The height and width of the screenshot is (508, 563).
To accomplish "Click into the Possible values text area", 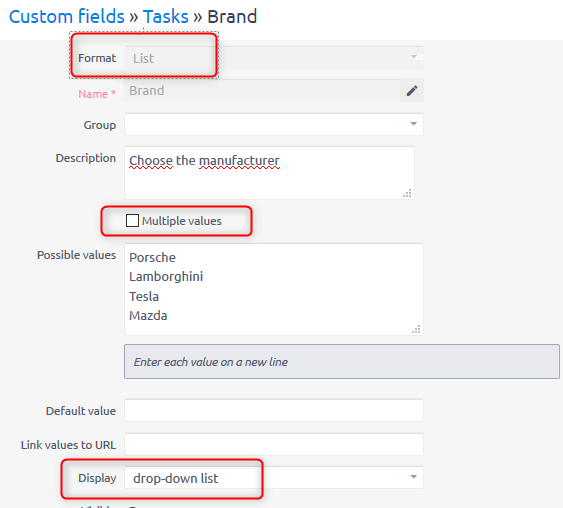I will point(274,289).
